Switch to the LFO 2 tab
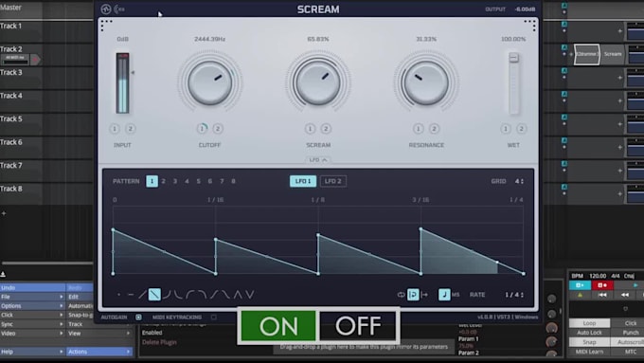Image resolution: width=644 pixels, height=363 pixels. 333,181
